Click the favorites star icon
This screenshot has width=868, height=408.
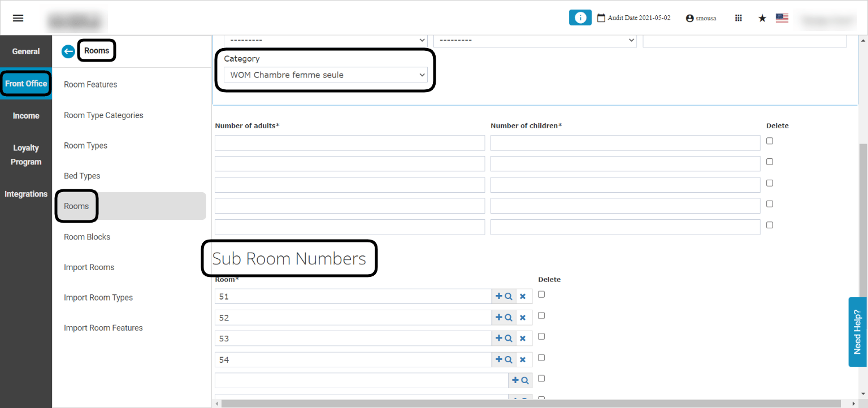(762, 18)
